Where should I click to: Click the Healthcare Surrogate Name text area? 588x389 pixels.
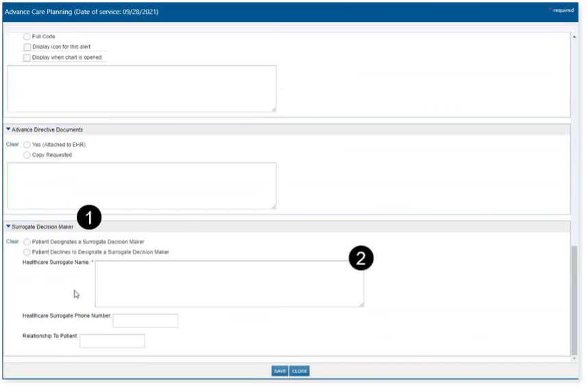[229, 284]
